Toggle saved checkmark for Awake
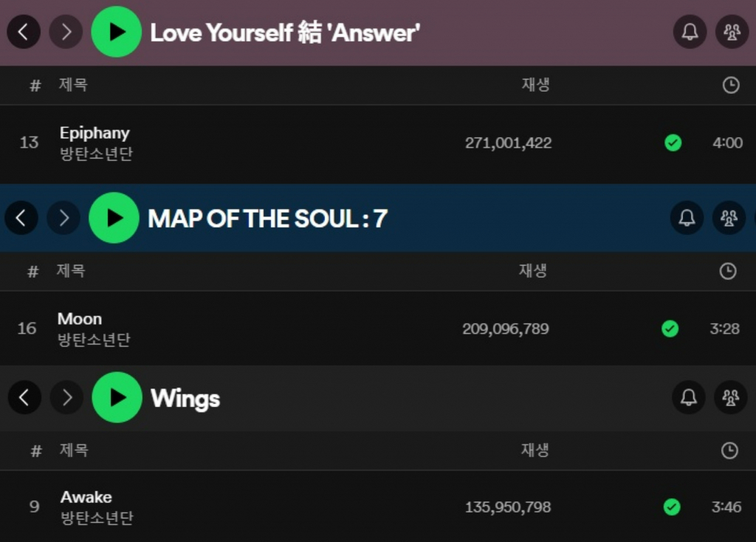Viewport: 756px width, 542px height. point(672,507)
